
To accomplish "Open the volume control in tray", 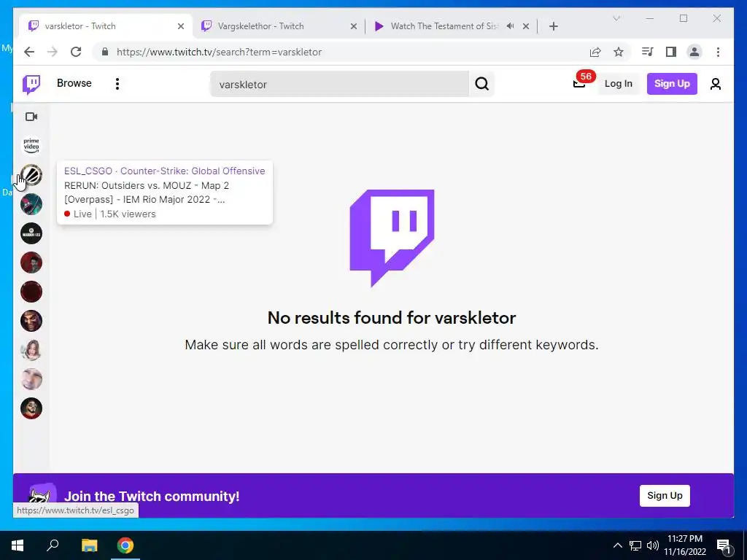I will pyautogui.click(x=653, y=545).
